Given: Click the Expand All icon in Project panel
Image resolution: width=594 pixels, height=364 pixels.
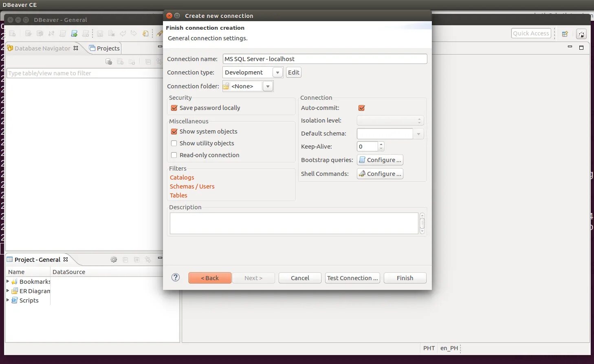Looking at the screenshot, I should 137,259.
